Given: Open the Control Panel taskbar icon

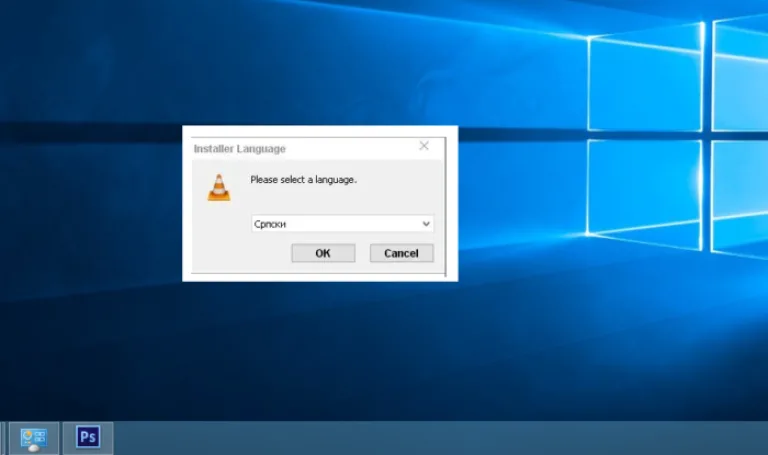Looking at the screenshot, I should coord(34,438).
